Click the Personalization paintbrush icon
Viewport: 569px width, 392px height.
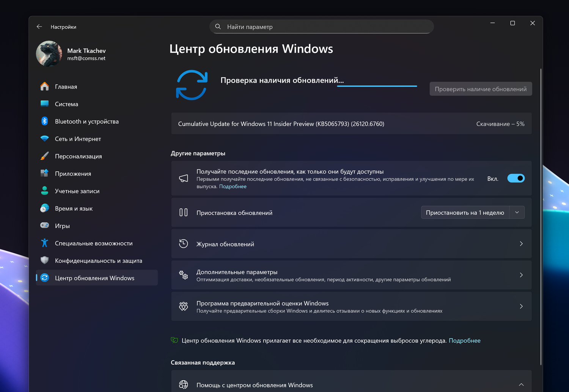[x=44, y=156]
